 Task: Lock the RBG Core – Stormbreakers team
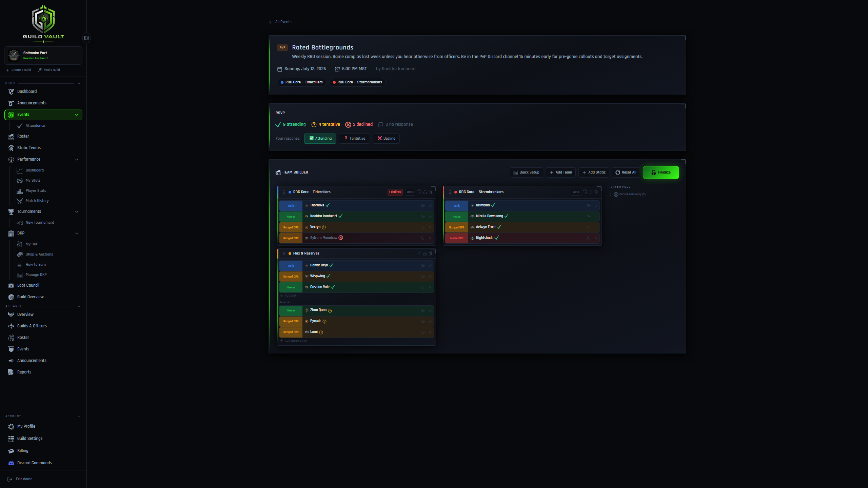pos(591,192)
